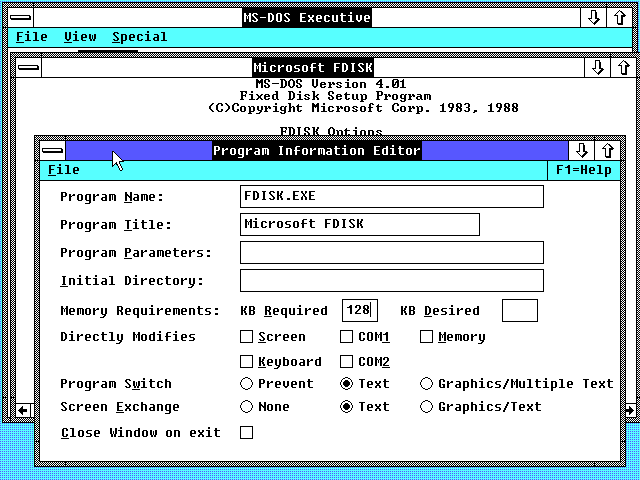
Task: Click the MS-DOS Executive title bar
Action: 307,18
